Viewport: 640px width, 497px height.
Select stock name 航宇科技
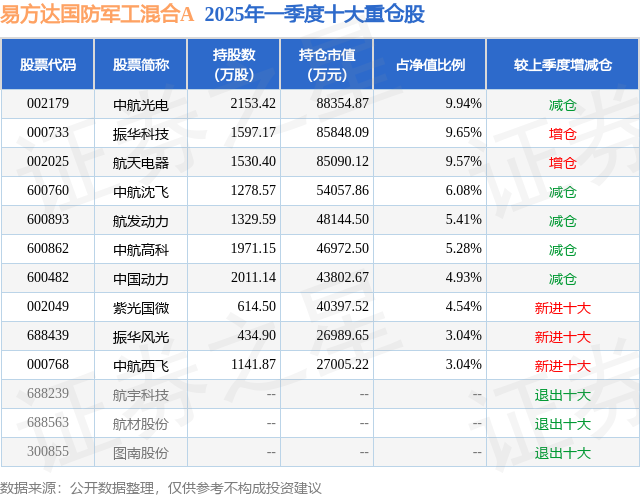click(x=141, y=395)
